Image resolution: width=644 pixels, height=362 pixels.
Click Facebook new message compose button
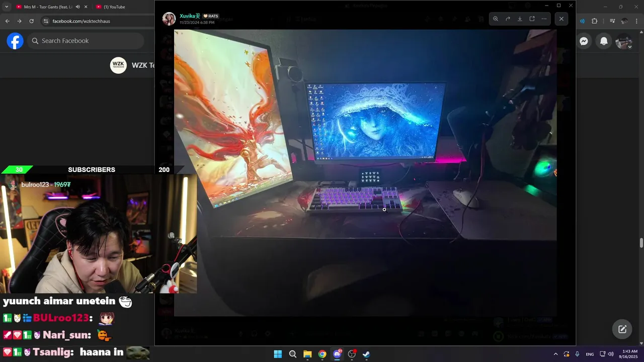[x=622, y=329]
